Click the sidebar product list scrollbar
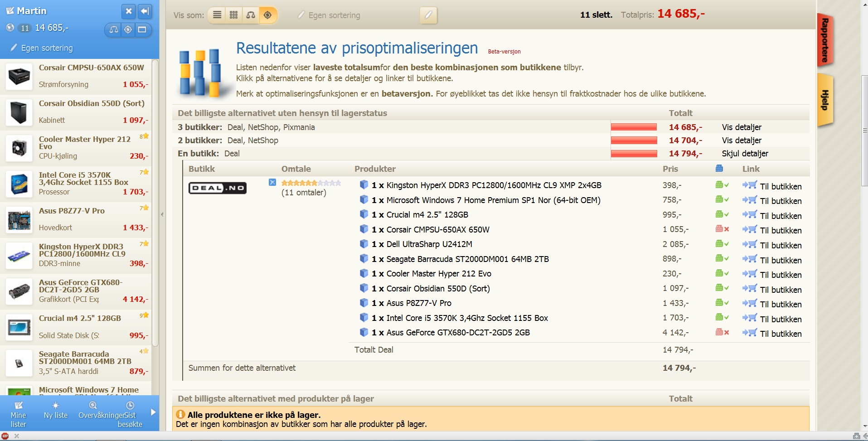This screenshot has width=868, height=441. (155, 204)
